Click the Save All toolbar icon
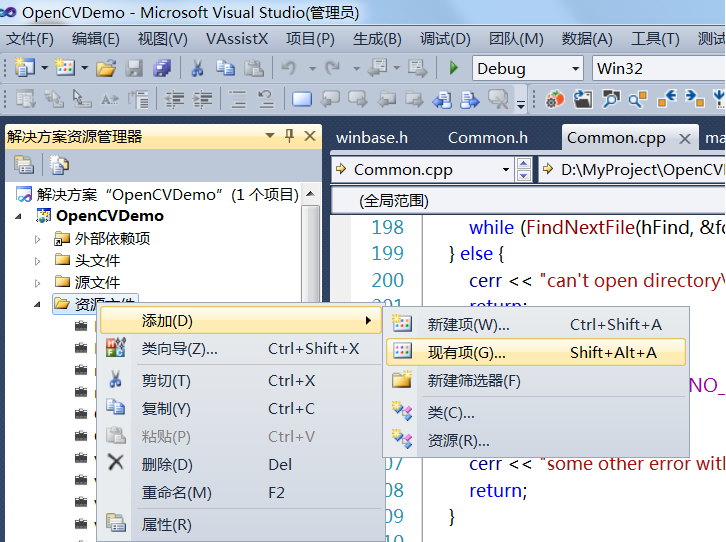 (x=162, y=69)
